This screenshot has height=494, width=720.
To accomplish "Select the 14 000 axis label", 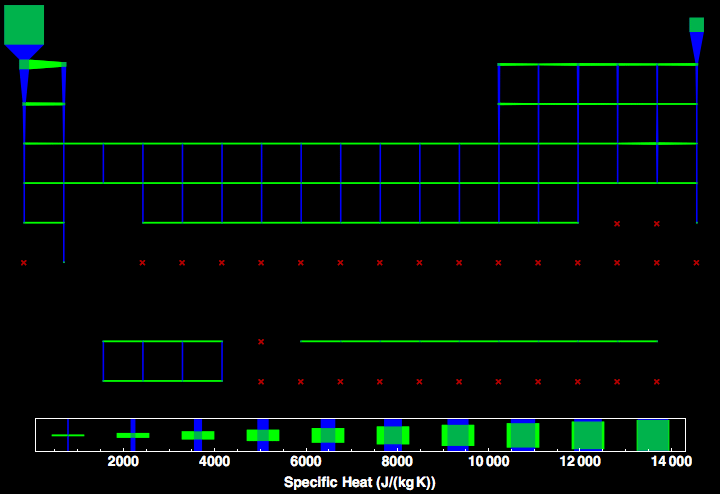I will point(671,461).
